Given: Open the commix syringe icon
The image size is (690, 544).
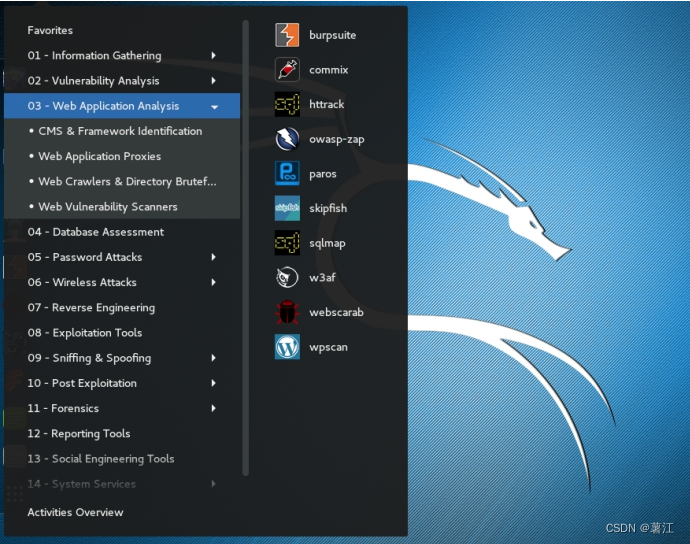Looking at the screenshot, I should click(287, 70).
